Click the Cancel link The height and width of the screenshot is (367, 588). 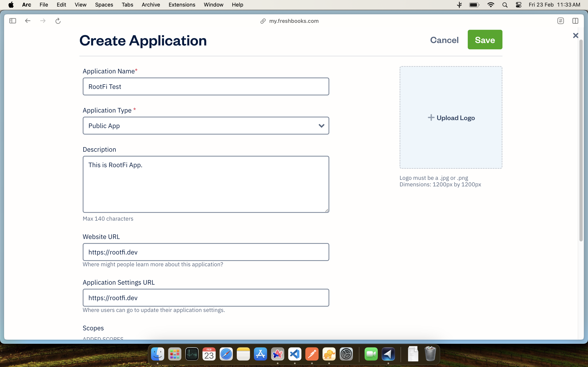[x=444, y=40]
